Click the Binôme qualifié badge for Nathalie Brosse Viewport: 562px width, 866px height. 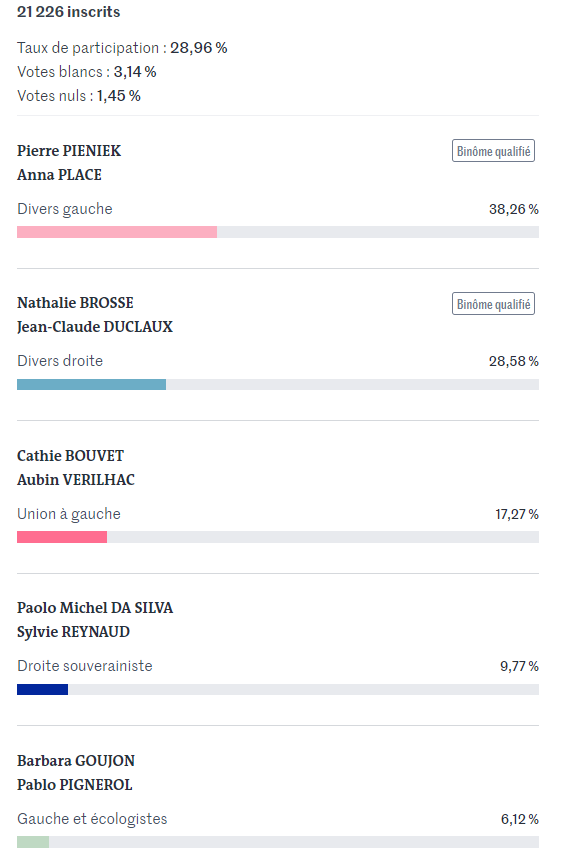click(493, 304)
